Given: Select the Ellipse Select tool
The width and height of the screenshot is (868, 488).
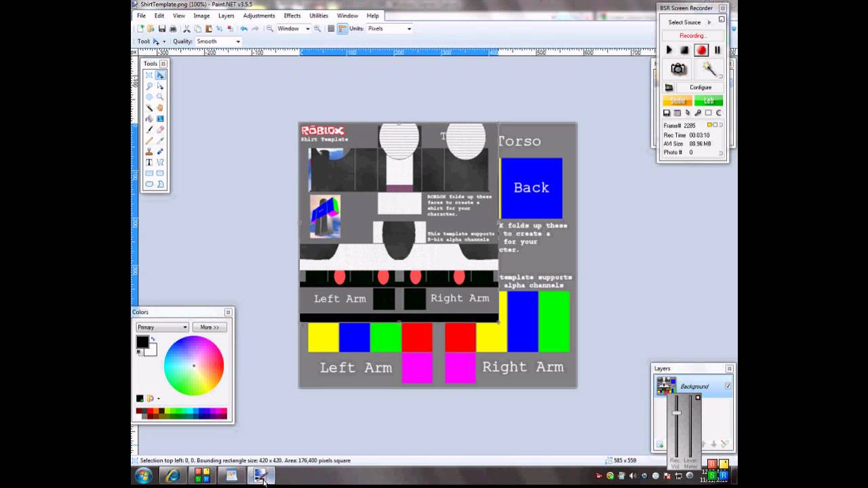Looking at the screenshot, I should tap(149, 97).
